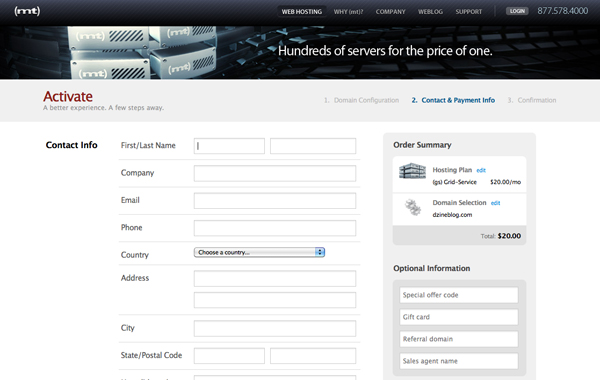Open the WEBLOG link

[430, 11]
